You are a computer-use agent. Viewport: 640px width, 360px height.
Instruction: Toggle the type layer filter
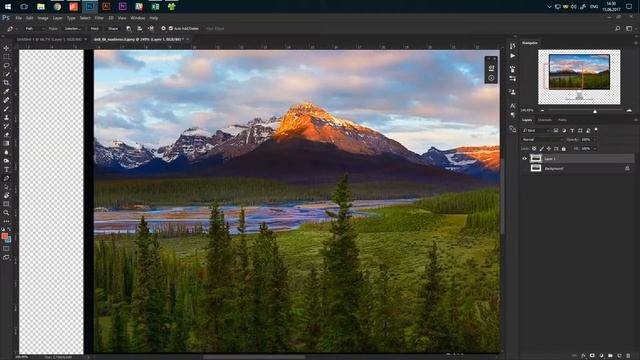point(572,130)
